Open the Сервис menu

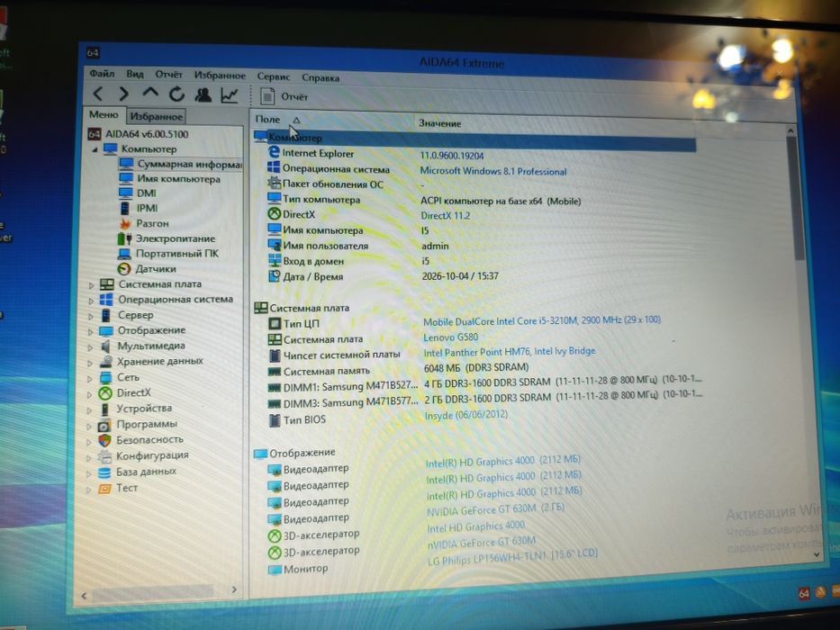pos(273,76)
